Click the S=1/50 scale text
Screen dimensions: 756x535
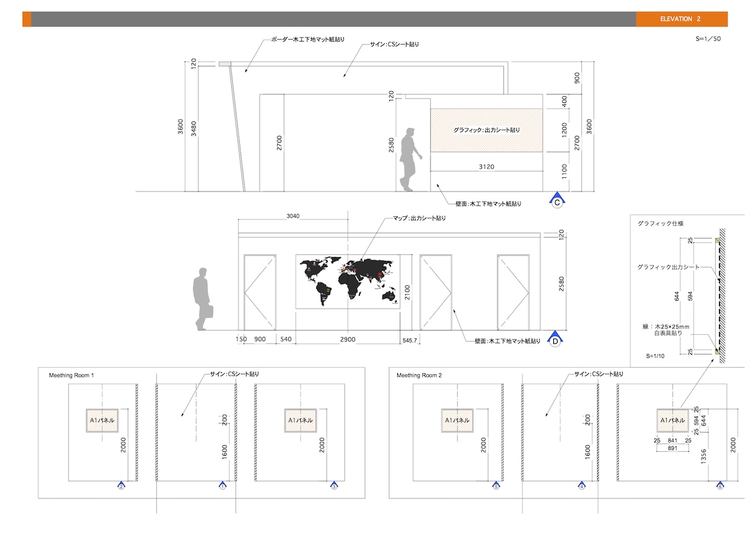[x=708, y=38]
